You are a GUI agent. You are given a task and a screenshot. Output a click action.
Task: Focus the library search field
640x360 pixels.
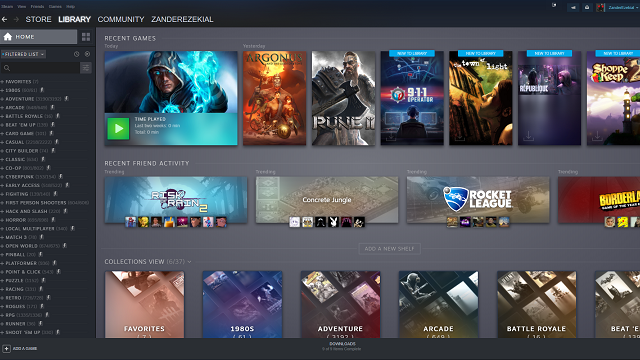click(x=40, y=68)
